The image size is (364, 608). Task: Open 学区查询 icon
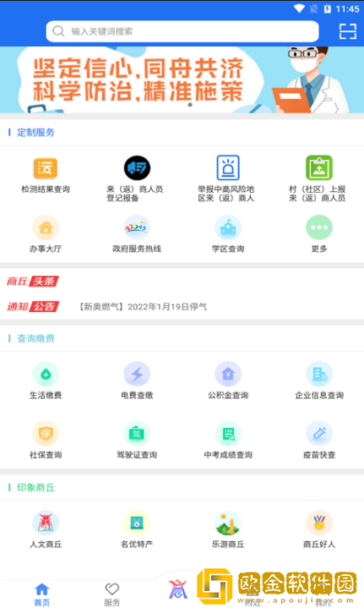[228, 227]
